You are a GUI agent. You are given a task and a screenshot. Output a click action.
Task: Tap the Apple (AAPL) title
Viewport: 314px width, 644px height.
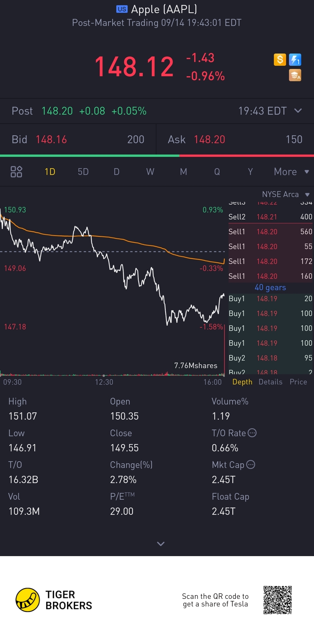(164, 9)
